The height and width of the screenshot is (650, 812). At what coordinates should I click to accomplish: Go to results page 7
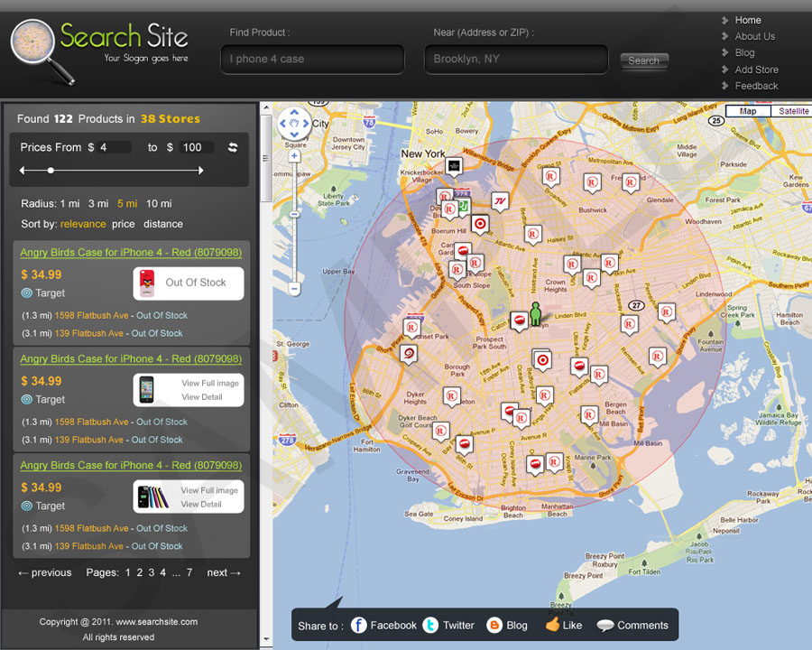[x=189, y=572]
